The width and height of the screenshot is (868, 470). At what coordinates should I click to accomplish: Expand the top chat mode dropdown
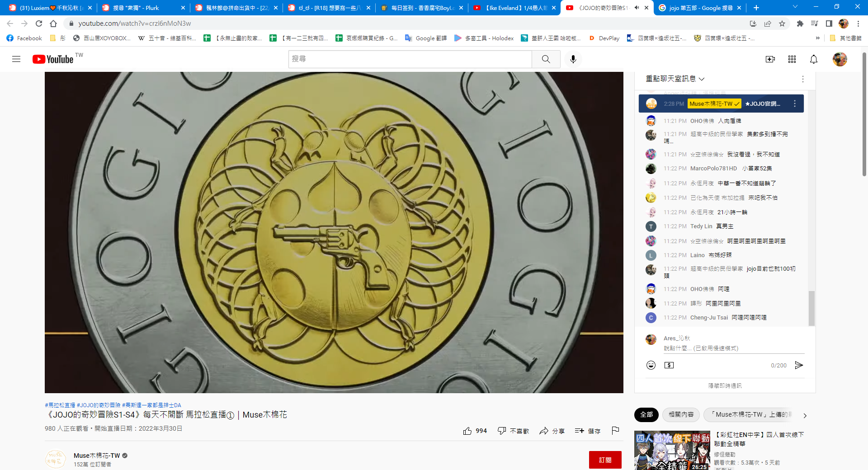[x=675, y=79]
